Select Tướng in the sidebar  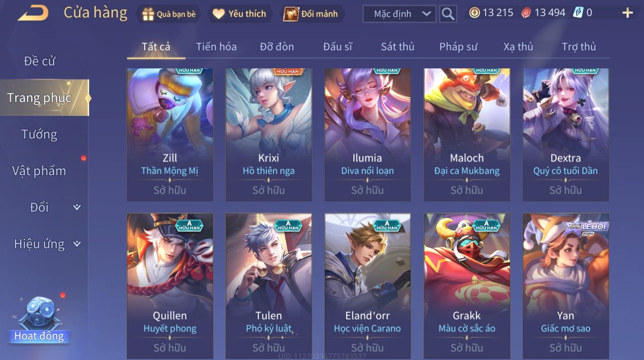click(x=39, y=134)
